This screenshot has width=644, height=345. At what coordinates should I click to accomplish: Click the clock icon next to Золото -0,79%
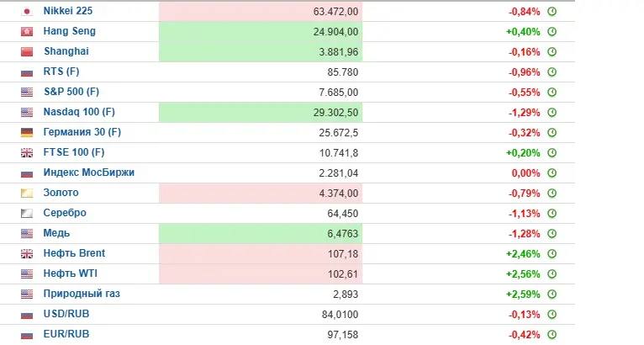(552, 193)
